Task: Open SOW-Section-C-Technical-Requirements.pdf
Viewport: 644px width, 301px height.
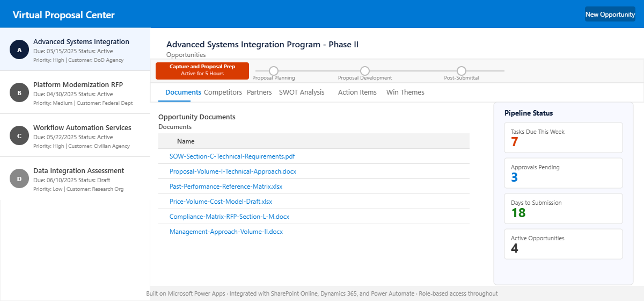Action: (232, 156)
